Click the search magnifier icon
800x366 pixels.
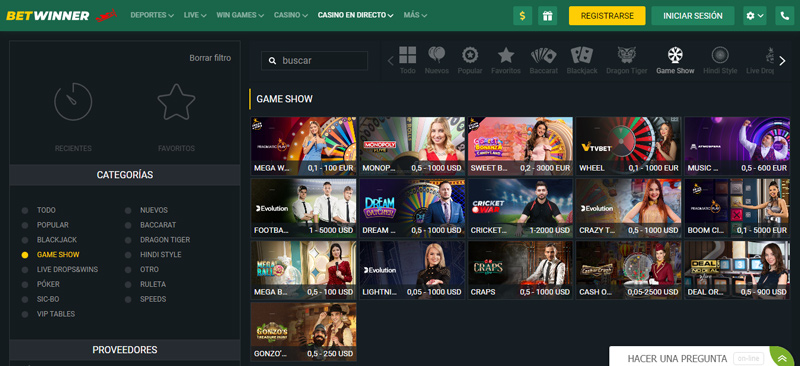[272, 61]
